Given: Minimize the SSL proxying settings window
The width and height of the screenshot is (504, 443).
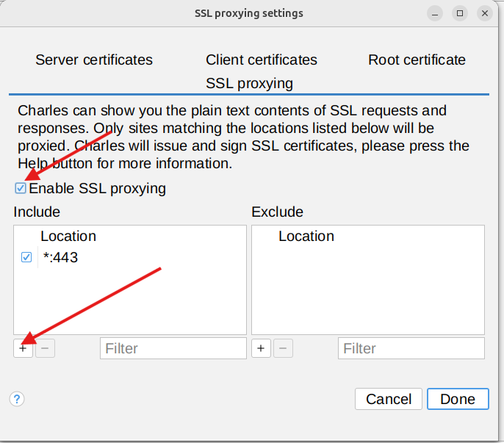Looking at the screenshot, I should click(x=436, y=13).
